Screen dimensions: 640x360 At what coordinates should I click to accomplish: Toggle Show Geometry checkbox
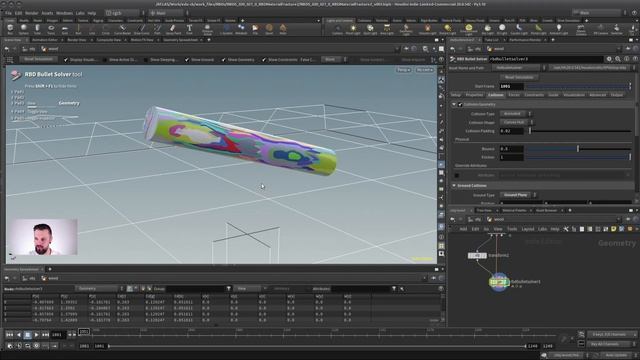(x=224, y=60)
